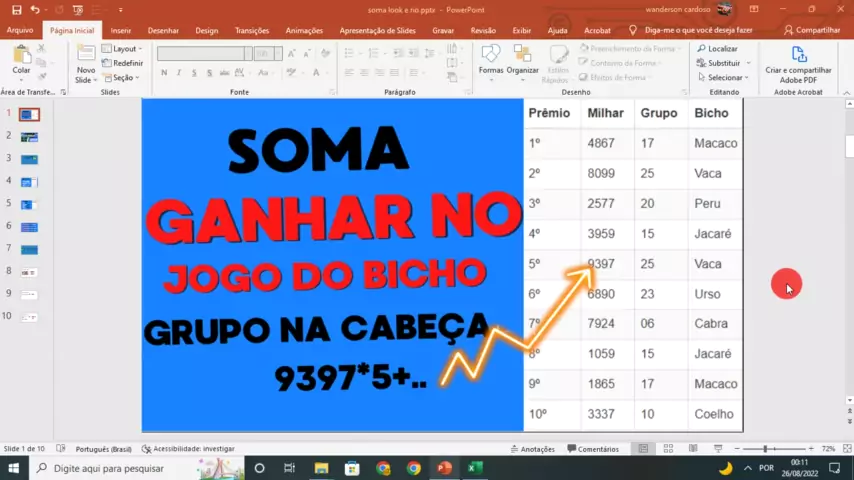Save the presentation from quick access toolbar
Viewport: 854px width, 480px height.
click(19, 9)
